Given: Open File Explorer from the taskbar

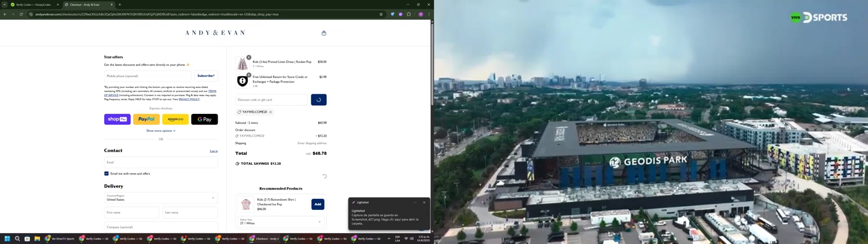Looking at the screenshot, I should point(37,239).
